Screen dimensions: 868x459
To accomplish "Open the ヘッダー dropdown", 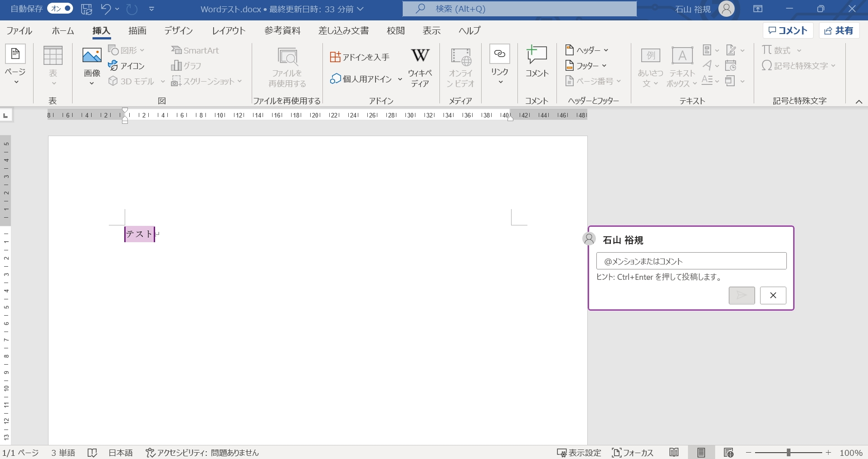I will point(587,50).
